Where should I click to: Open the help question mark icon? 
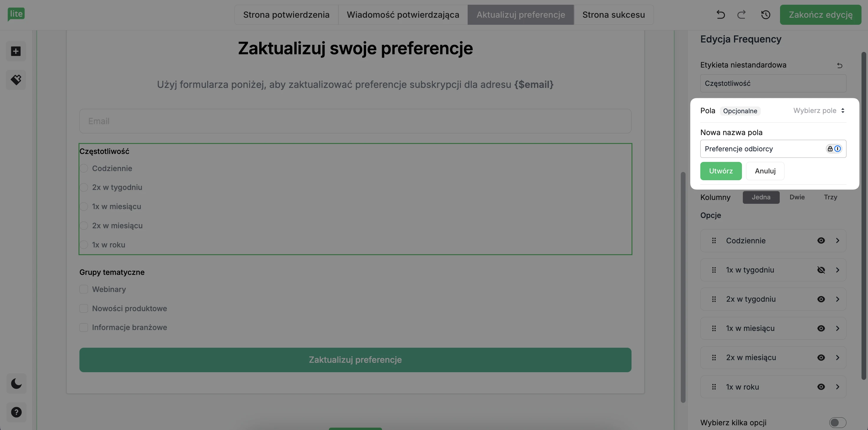coord(16,412)
